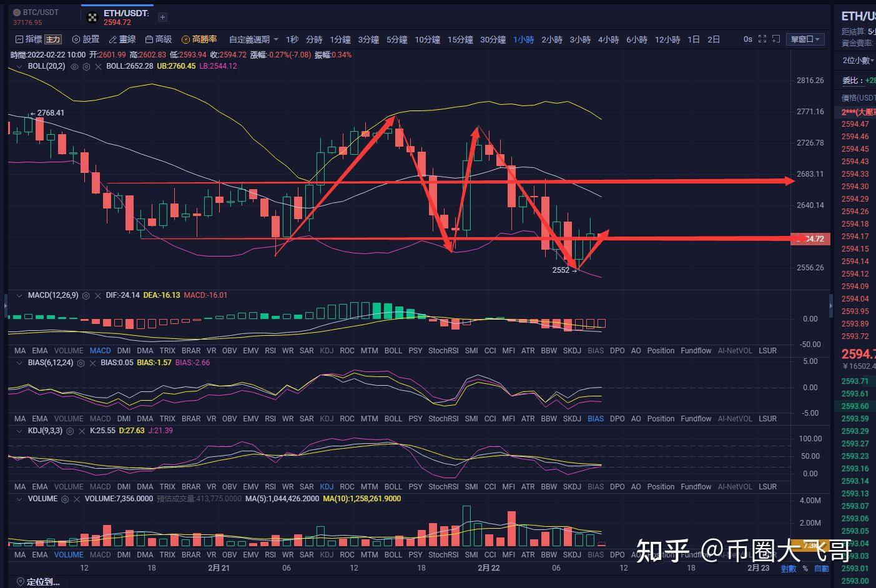Select the 畫線 drawing pencil tool

(112, 39)
